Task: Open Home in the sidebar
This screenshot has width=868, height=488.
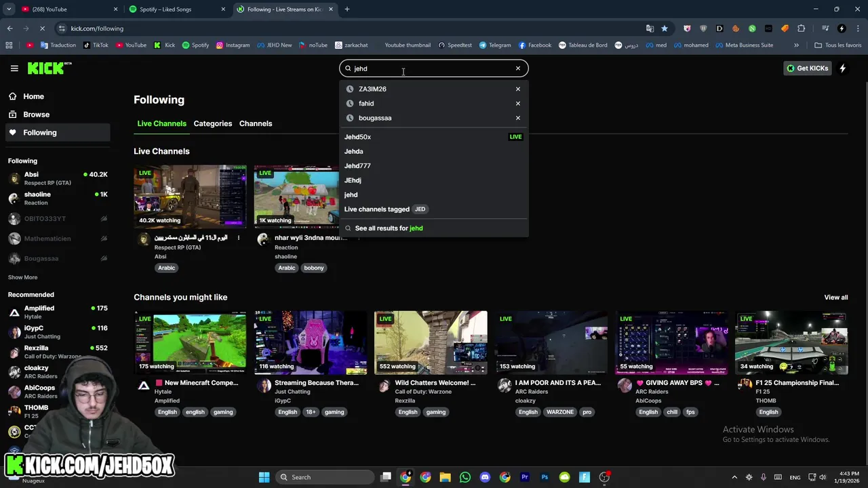Action: 58,96
